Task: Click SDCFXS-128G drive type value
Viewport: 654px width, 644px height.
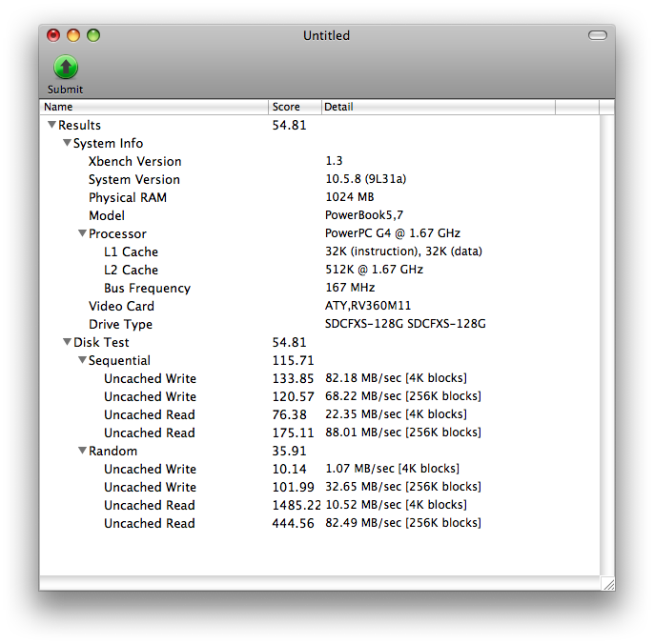Action: click(x=405, y=324)
